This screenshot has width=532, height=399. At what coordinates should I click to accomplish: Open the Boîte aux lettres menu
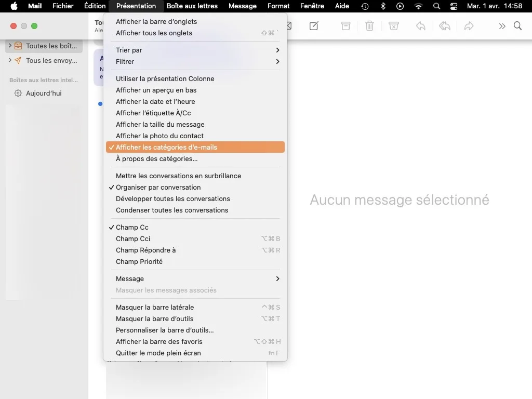[192, 6]
